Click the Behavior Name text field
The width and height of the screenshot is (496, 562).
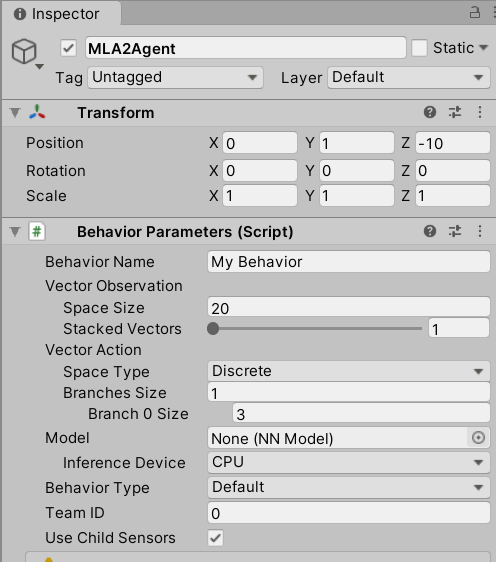[349, 262]
